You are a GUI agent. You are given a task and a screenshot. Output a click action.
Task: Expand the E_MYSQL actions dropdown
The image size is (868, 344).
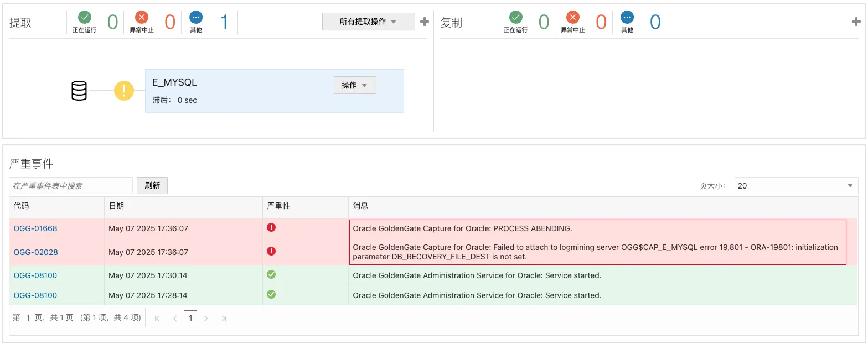(x=355, y=85)
